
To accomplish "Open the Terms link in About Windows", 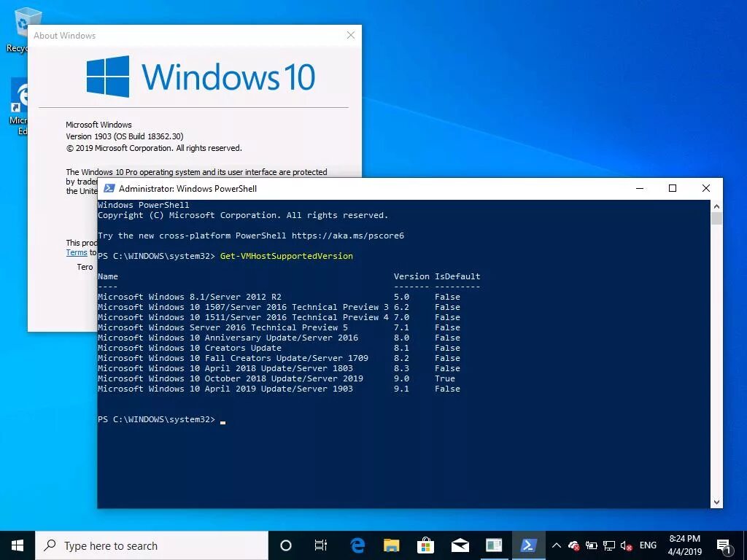I will [77, 253].
